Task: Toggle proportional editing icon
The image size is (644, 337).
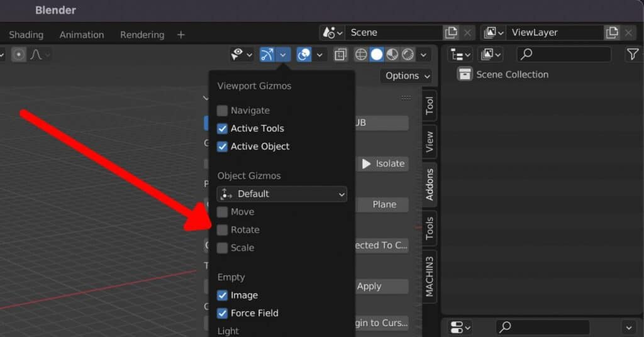Action: [x=18, y=55]
